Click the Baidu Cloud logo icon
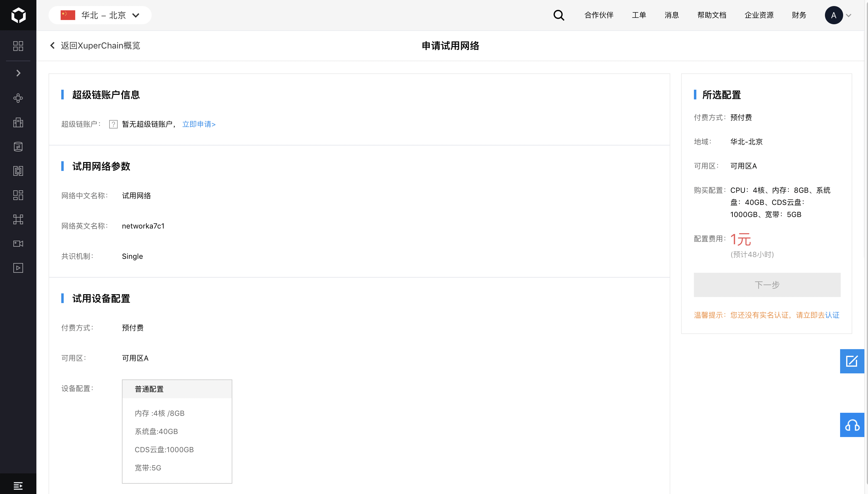The image size is (868, 494). click(x=18, y=15)
